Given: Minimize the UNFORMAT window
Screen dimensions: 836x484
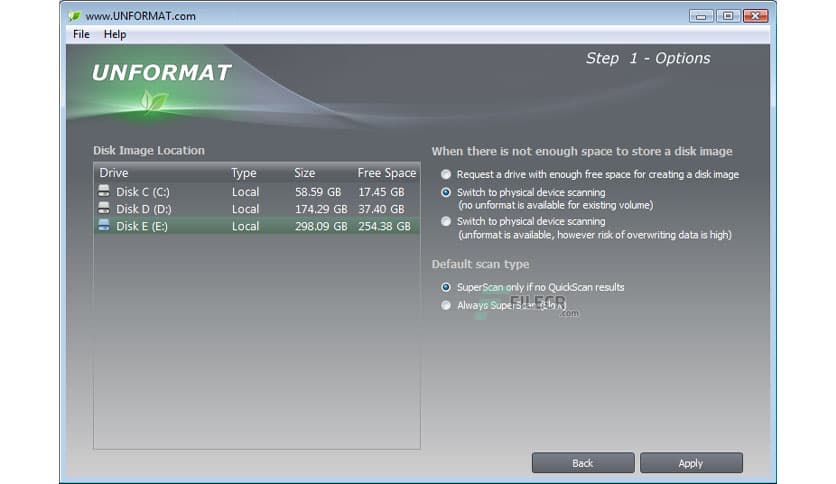Looking at the screenshot, I should pos(701,16).
